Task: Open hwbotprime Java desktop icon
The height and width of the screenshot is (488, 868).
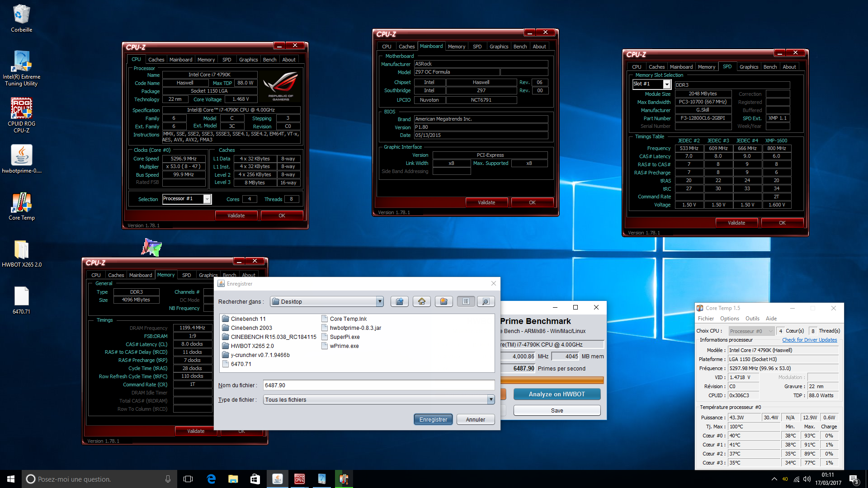Action: (x=21, y=159)
